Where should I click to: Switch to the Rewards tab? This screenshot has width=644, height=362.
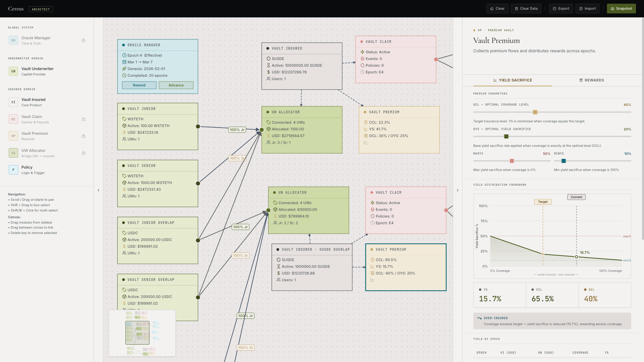point(592,80)
